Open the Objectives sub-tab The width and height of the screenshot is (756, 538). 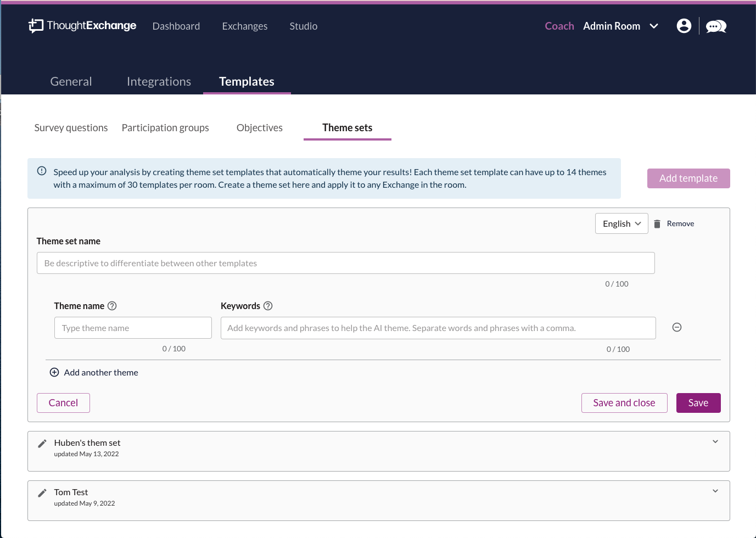click(260, 127)
